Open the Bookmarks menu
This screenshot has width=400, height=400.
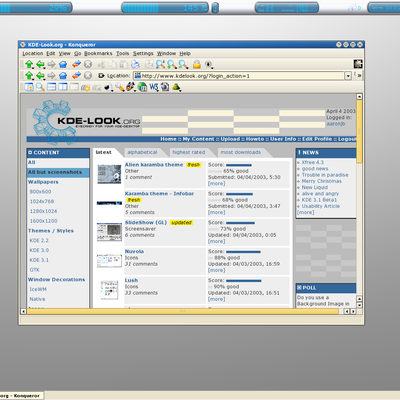coord(98,53)
